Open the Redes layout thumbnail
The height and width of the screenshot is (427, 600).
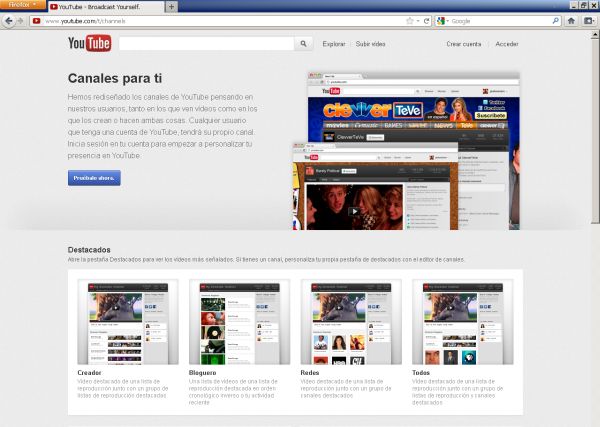point(351,322)
